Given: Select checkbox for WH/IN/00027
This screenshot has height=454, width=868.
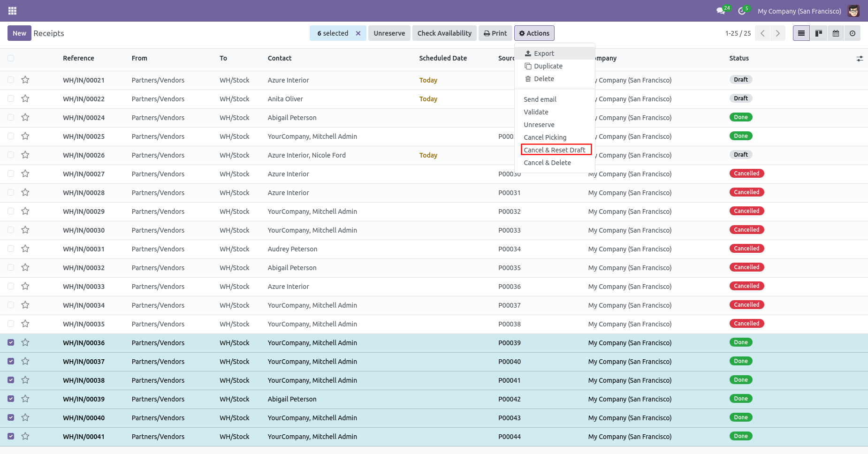Looking at the screenshot, I should tap(11, 174).
